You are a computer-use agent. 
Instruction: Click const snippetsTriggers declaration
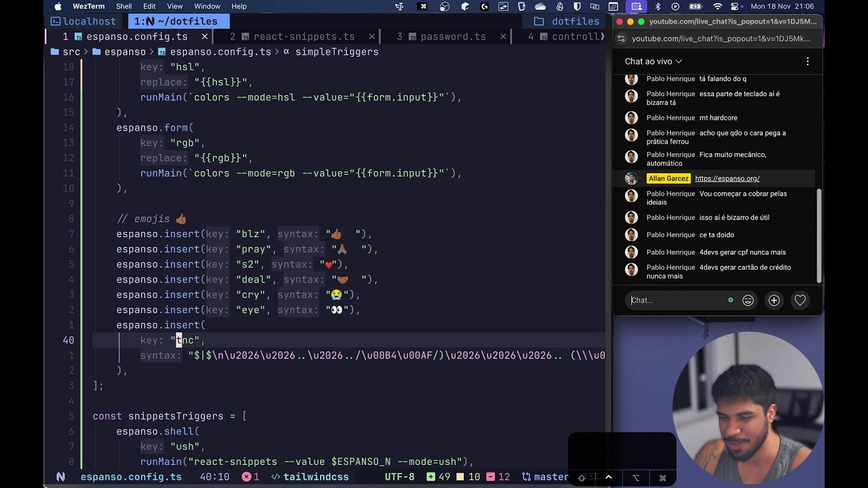(x=170, y=416)
